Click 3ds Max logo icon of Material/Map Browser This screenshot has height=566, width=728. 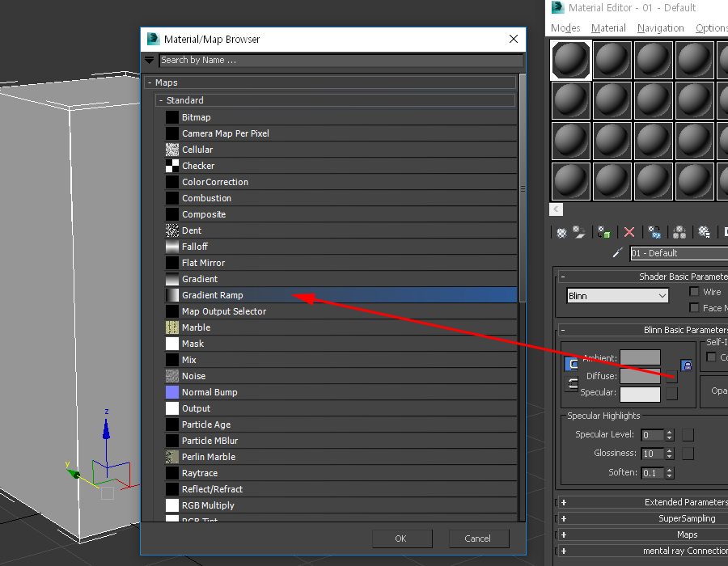tap(153, 39)
